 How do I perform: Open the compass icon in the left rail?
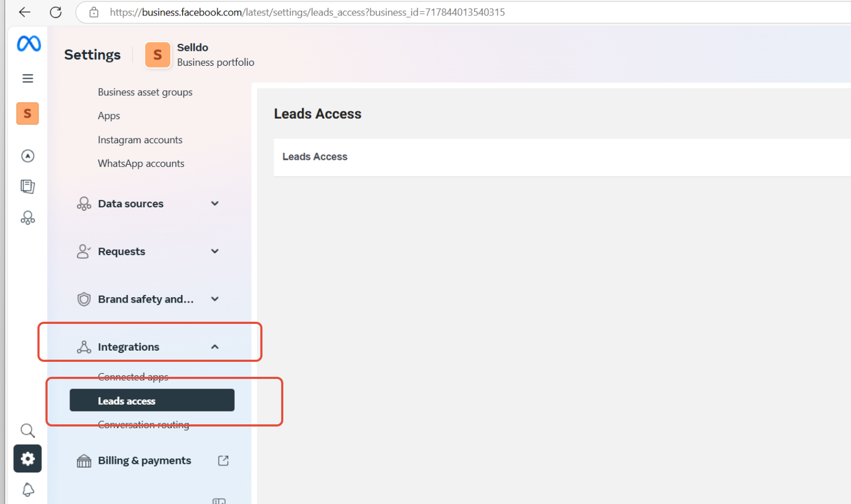pos(28,156)
